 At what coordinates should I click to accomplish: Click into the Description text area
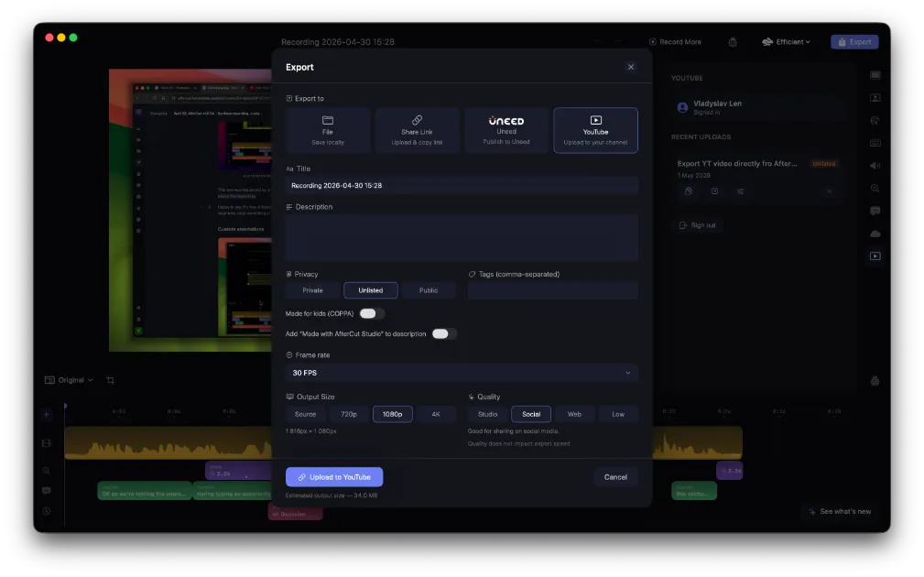[x=462, y=237]
